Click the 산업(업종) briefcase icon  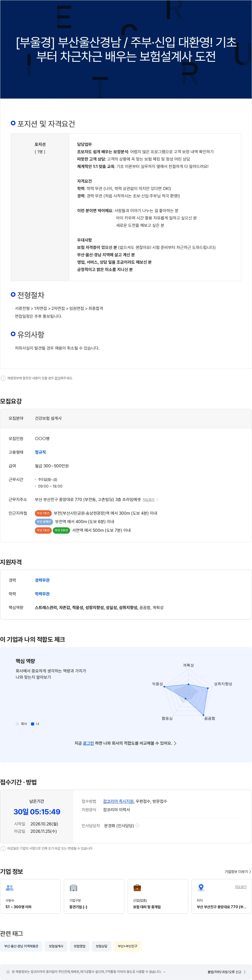pos(137,888)
